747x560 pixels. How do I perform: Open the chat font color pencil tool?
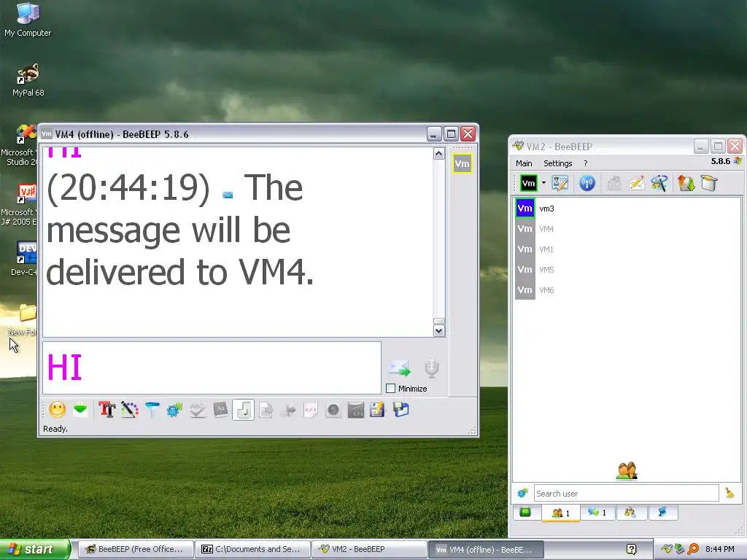pyautogui.click(x=129, y=410)
